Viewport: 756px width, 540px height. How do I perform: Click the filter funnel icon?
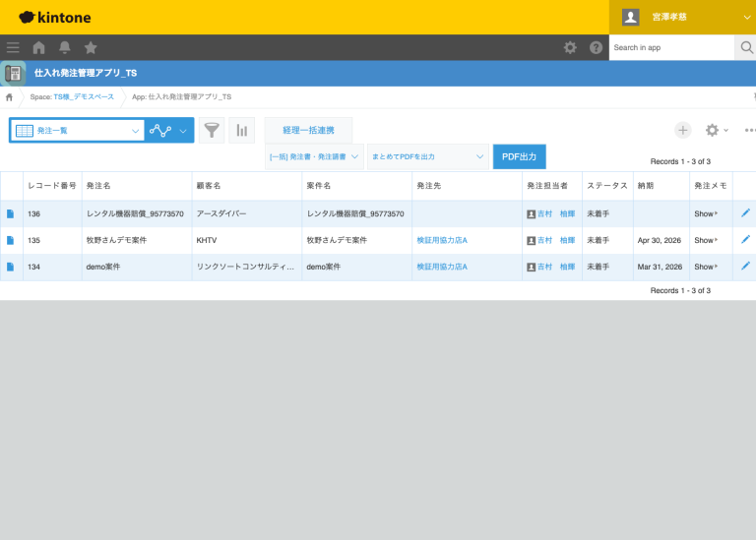[x=212, y=131]
